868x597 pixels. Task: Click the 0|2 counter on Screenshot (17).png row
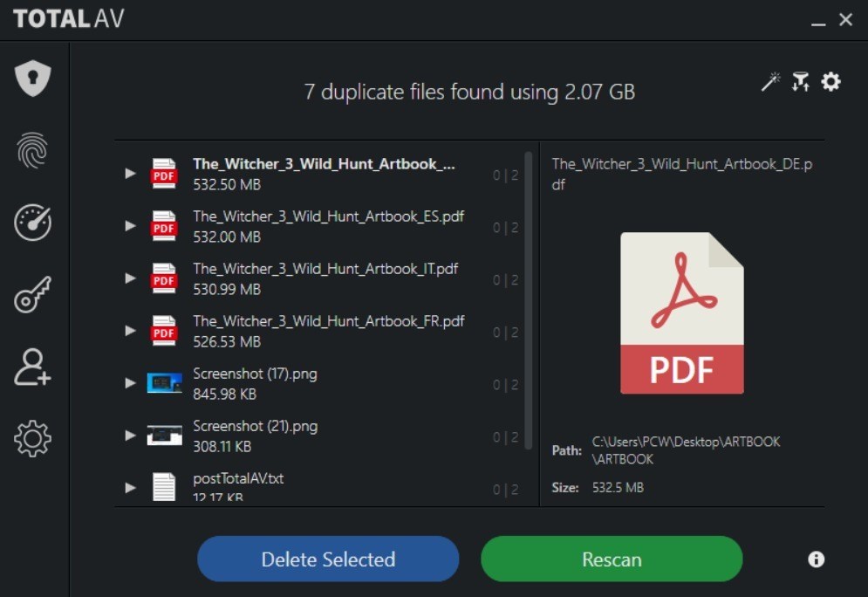pos(505,385)
